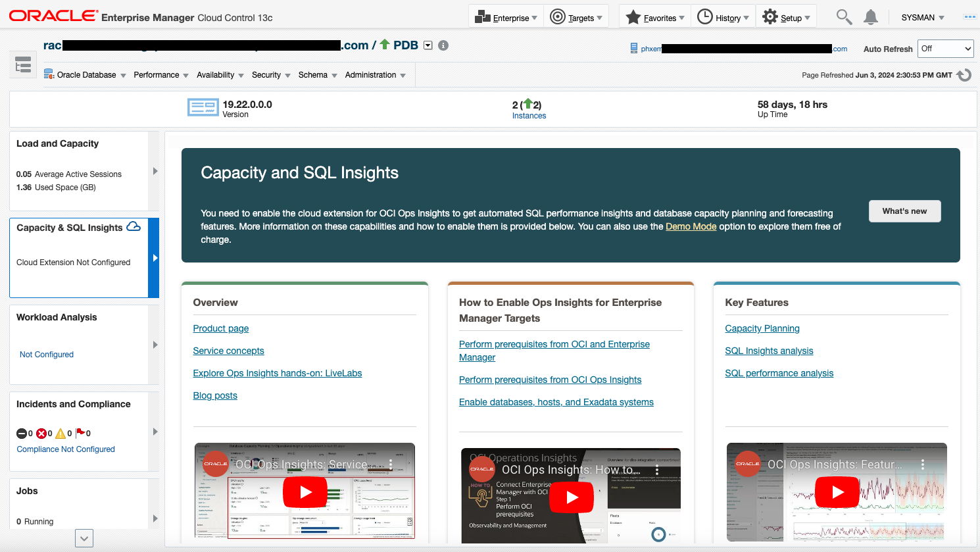Open options on the Features video thumbnail
980x552 pixels.
point(923,464)
